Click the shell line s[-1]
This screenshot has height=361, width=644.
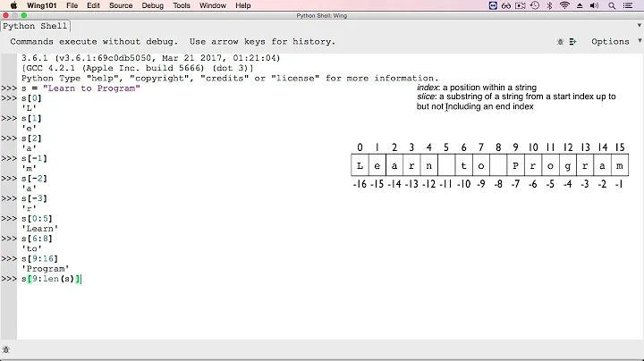click(x=35, y=159)
